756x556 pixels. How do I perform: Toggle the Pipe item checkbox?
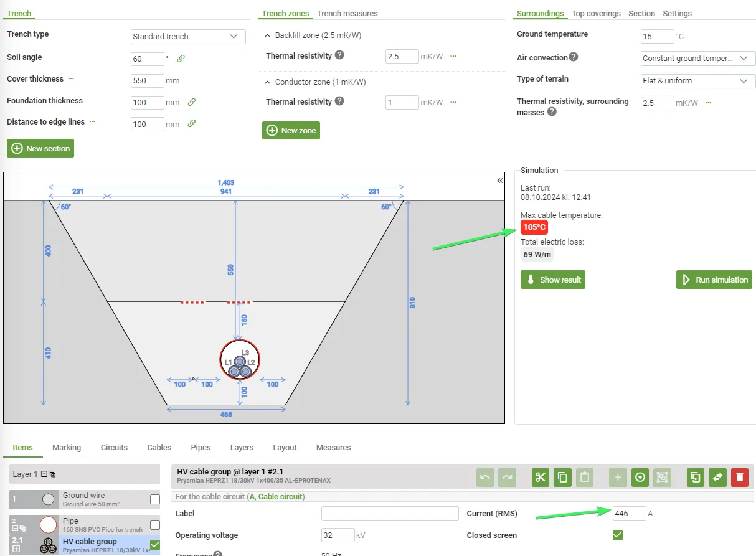[155, 524]
